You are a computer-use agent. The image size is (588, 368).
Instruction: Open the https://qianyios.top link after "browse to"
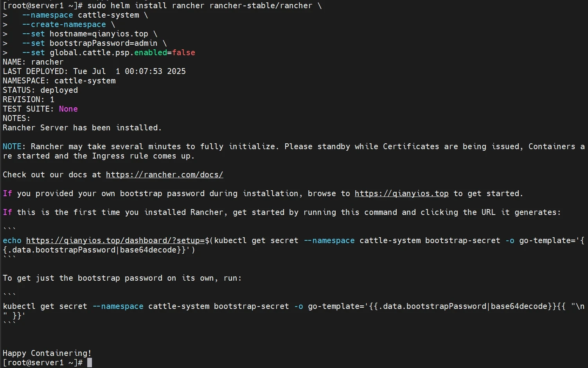[x=401, y=193]
